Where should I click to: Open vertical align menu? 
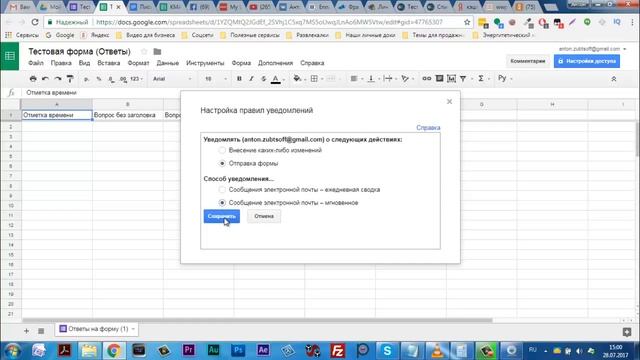pyautogui.click(x=371, y=79)
